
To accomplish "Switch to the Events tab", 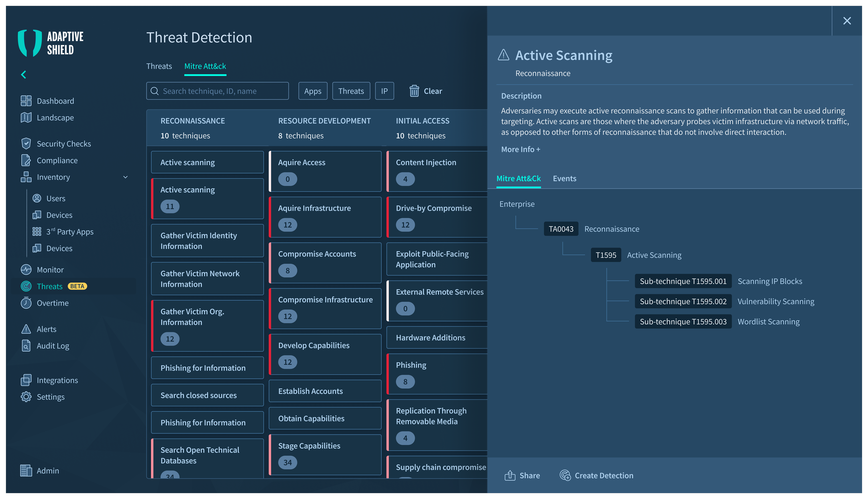I will [564, 178].
